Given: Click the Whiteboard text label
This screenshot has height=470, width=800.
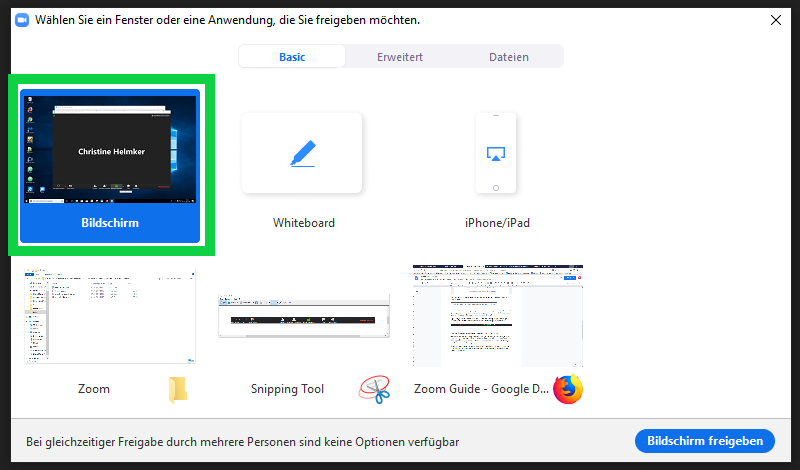Looking at the screenshot, I should (304, 223).
